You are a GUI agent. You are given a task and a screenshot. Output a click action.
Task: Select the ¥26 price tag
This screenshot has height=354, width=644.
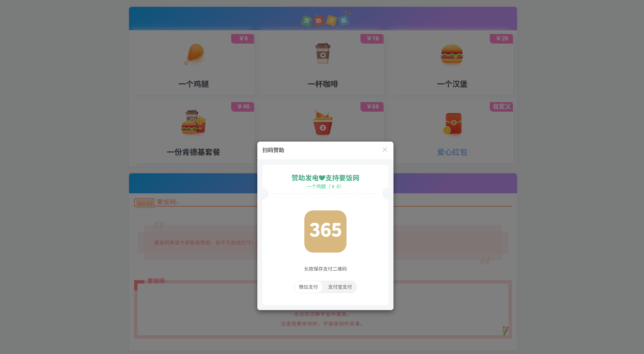501,38
